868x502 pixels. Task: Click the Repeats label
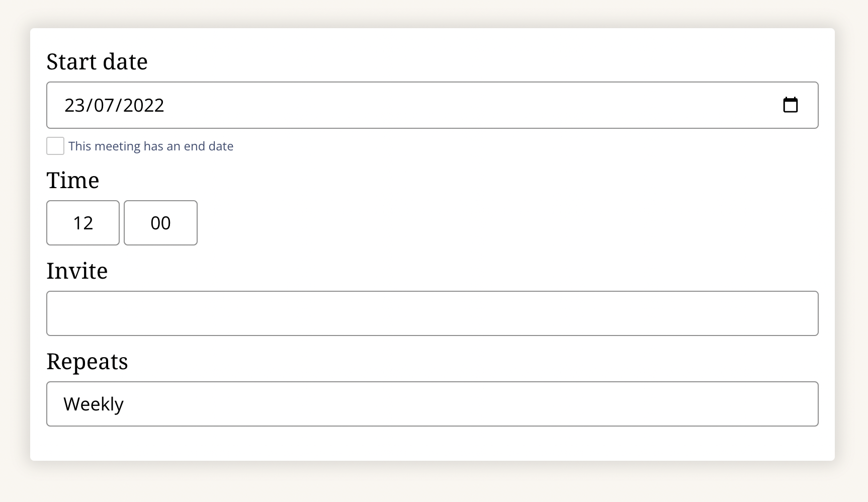[x=87, y=362]
